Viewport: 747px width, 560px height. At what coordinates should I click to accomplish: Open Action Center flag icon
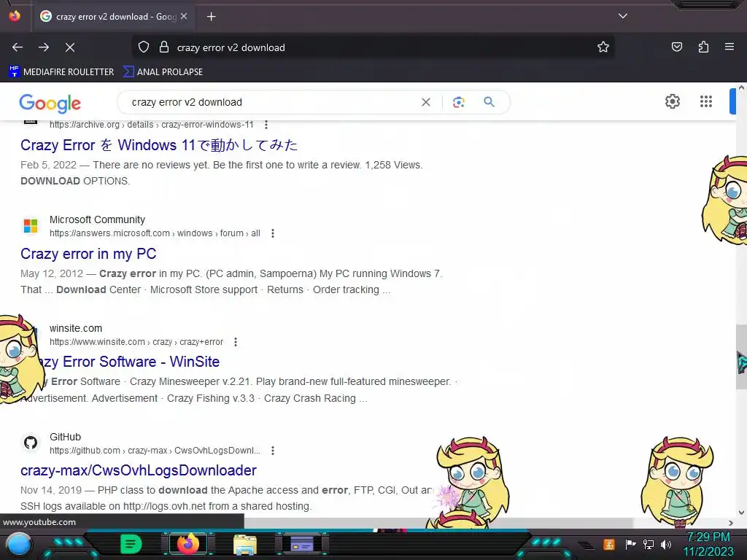point(630,544)
